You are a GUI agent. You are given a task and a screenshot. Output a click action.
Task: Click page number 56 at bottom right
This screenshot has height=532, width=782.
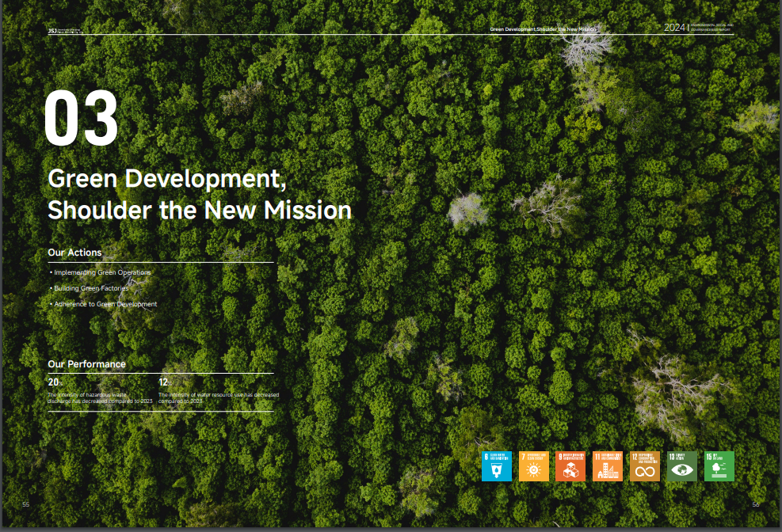coord(755,504)
